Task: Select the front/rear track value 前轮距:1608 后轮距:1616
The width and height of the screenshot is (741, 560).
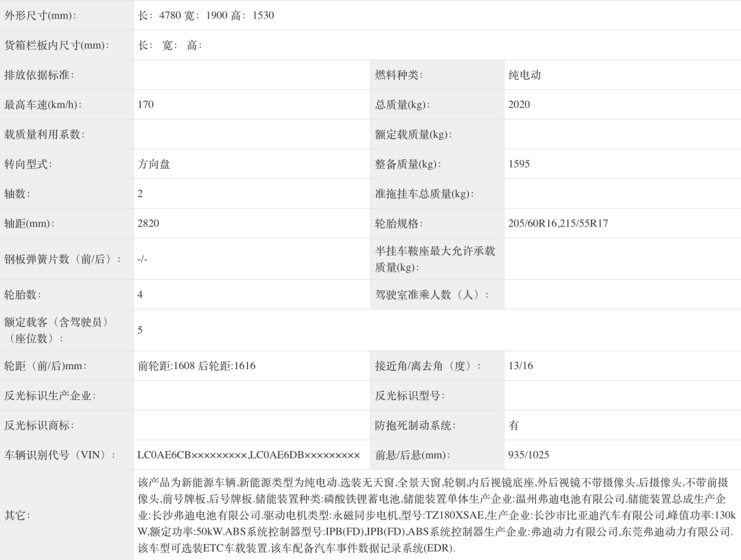Action: 197,366
